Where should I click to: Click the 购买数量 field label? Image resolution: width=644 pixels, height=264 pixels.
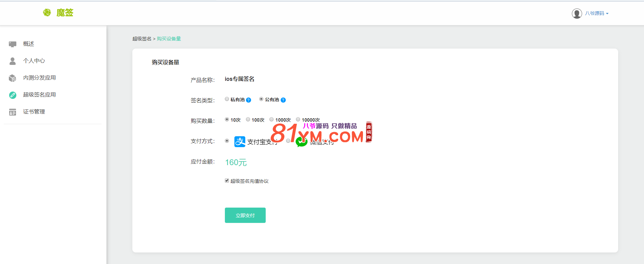[x=203, y=121]
